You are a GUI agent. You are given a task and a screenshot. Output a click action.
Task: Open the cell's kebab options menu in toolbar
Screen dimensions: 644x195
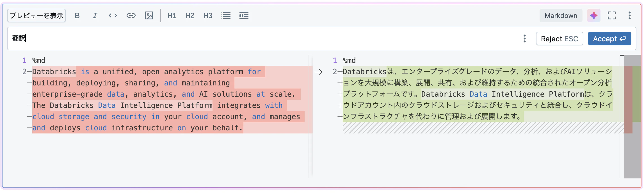click(629, 15)
